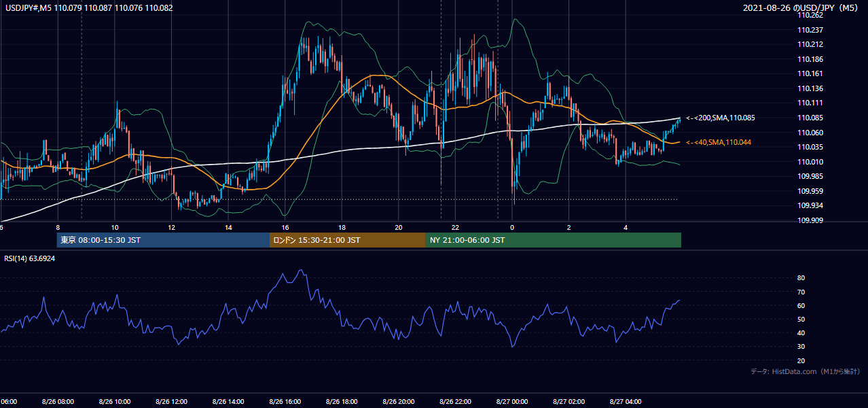Screen dimensions: 868x408
Task: Click the RSI 30 level label
Action: (801, 347)
